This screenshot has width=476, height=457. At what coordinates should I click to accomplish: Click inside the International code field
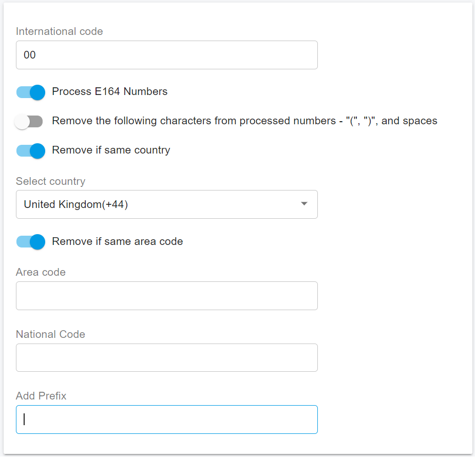[x=167, y=54]
